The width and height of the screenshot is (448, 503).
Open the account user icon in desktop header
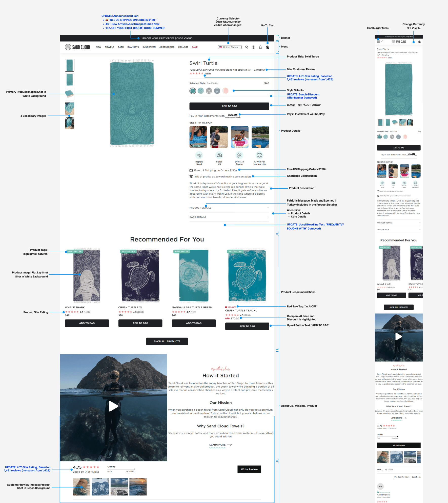click(x=260, y=47)
